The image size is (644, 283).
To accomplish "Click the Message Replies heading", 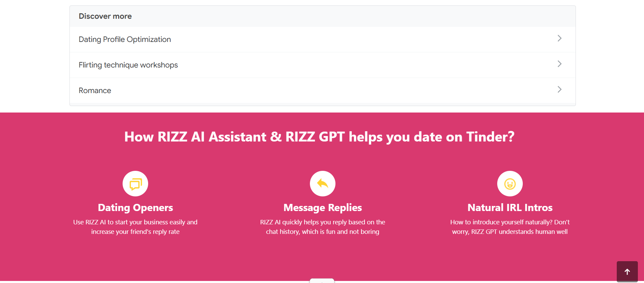I will tap(322, 207).
